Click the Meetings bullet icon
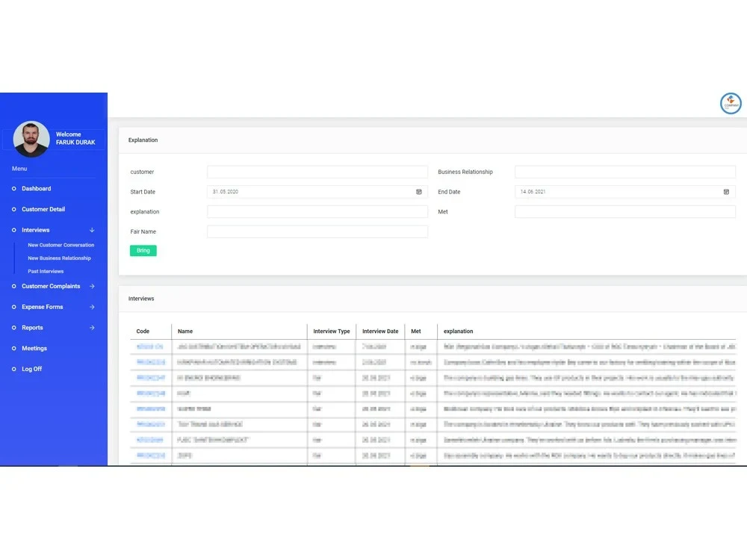This screenshot has width=747, height=560. (x=13, y=349)
